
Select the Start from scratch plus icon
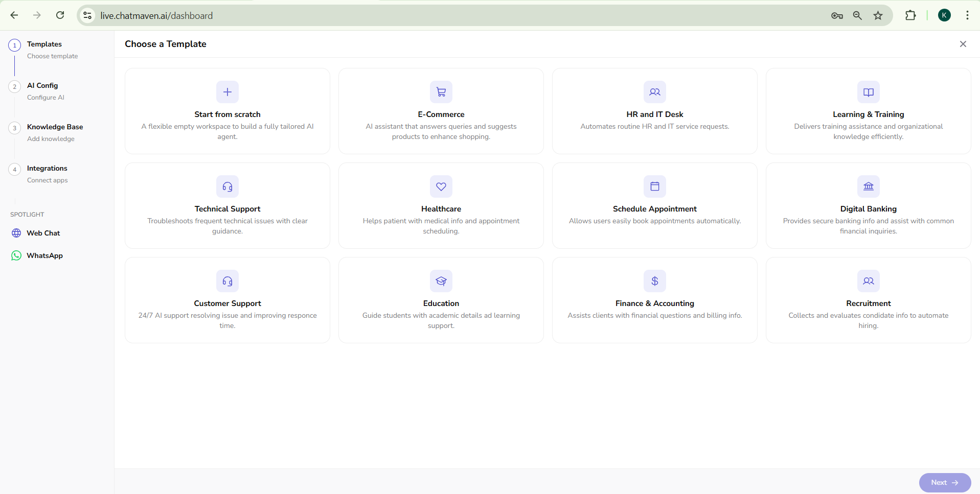click(x=227, y=92)
